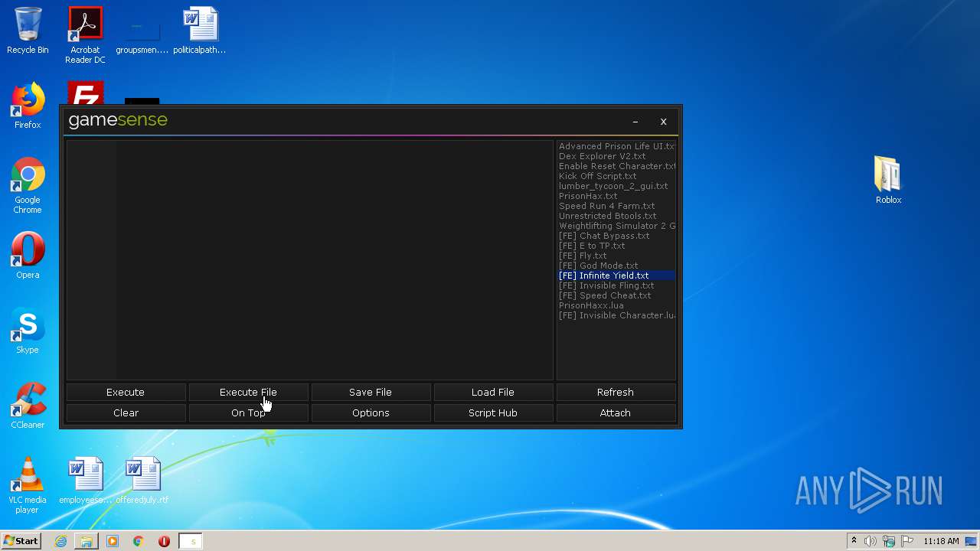Launch Google Chrome from the desktop
Image resolution: width=980 pixels, height=551 pixels.
tap(28, 185)
